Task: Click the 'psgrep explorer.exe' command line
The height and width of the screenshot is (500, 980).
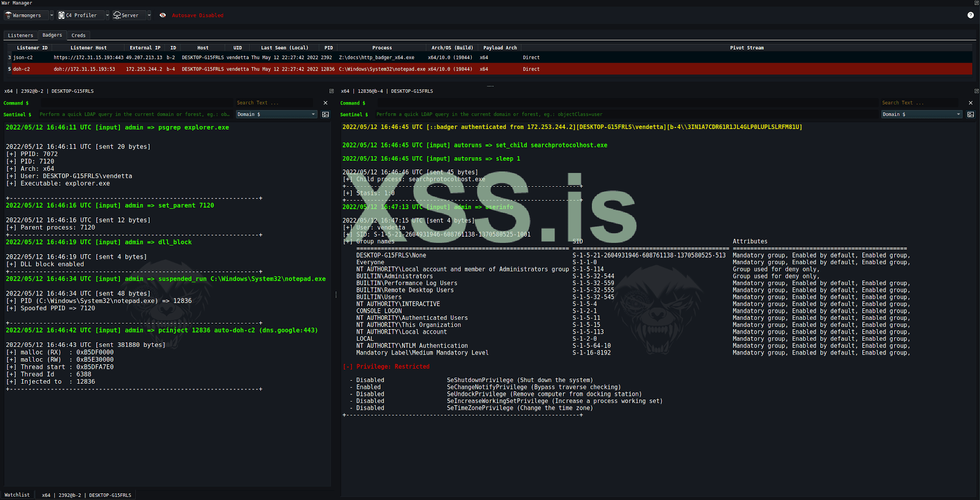Action: point(117,128)
